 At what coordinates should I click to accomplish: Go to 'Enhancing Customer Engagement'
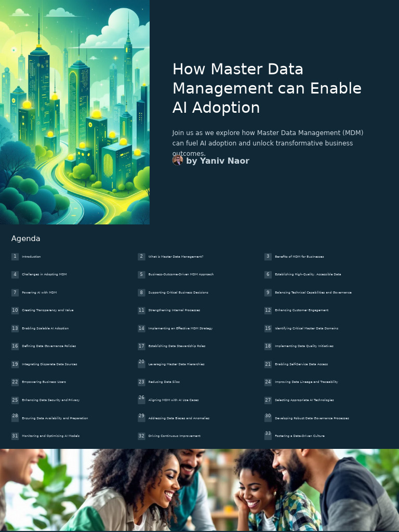coord(302,310)
